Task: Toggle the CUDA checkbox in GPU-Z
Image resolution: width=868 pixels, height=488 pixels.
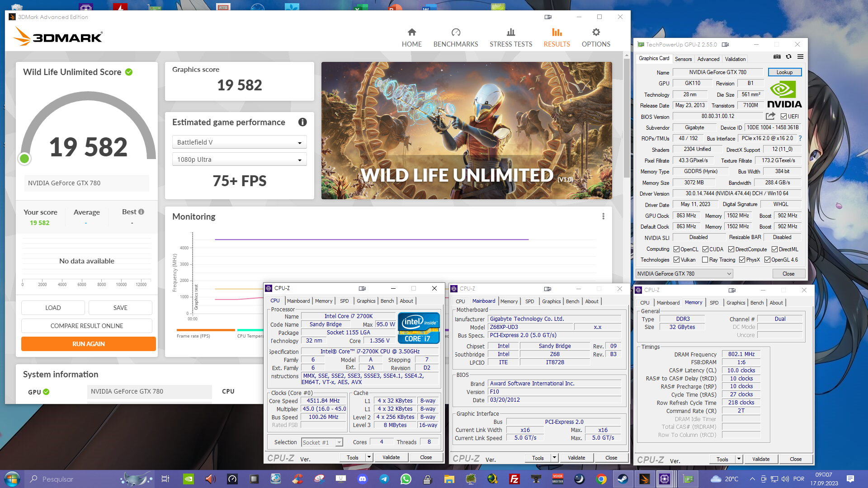Action: 705,249
